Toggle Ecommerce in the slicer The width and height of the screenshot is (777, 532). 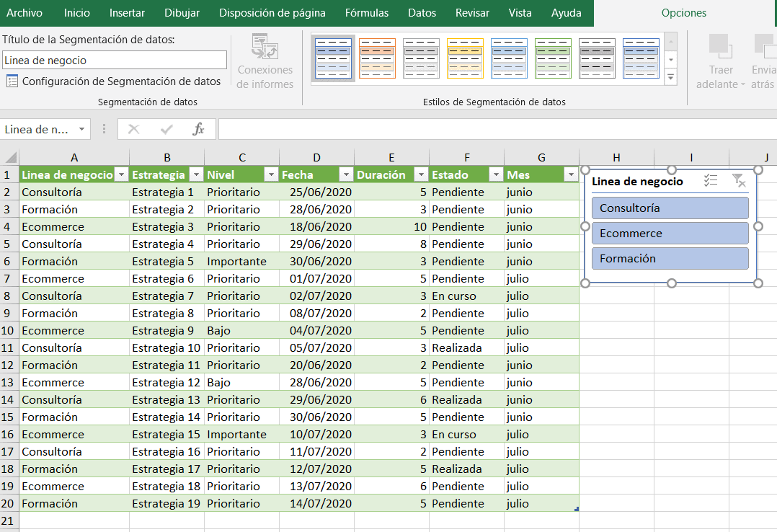pos(670,233)
